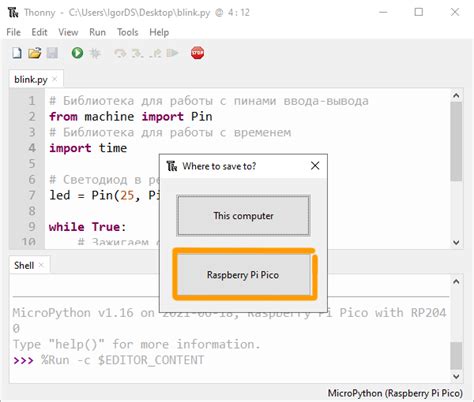Click the 'Type "help()" for more information' line

coord(136,344)
